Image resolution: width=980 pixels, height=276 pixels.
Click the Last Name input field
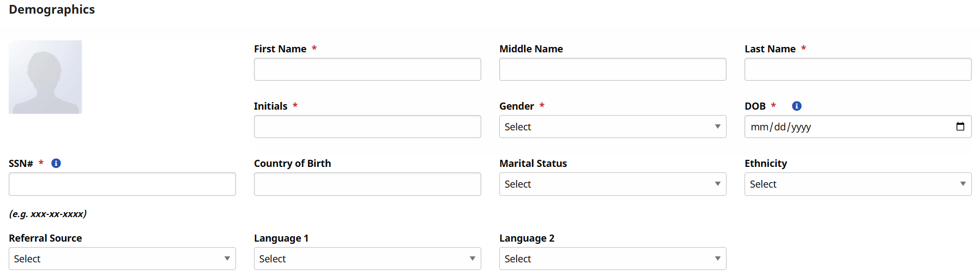857,69
